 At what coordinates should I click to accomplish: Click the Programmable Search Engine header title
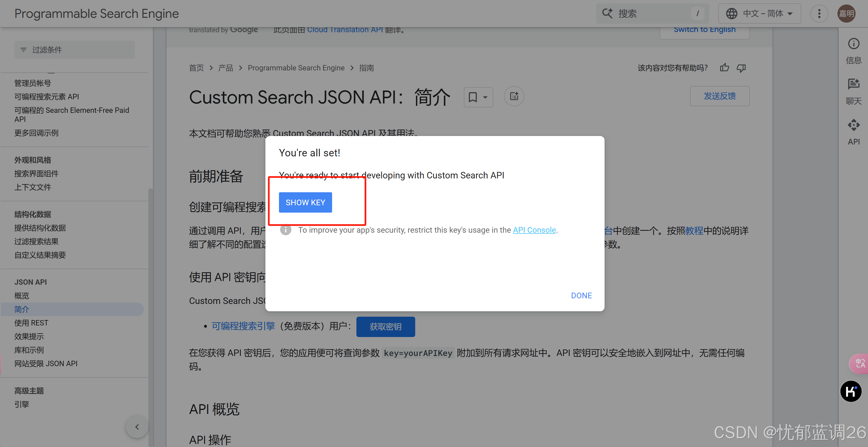coord(96,14)
